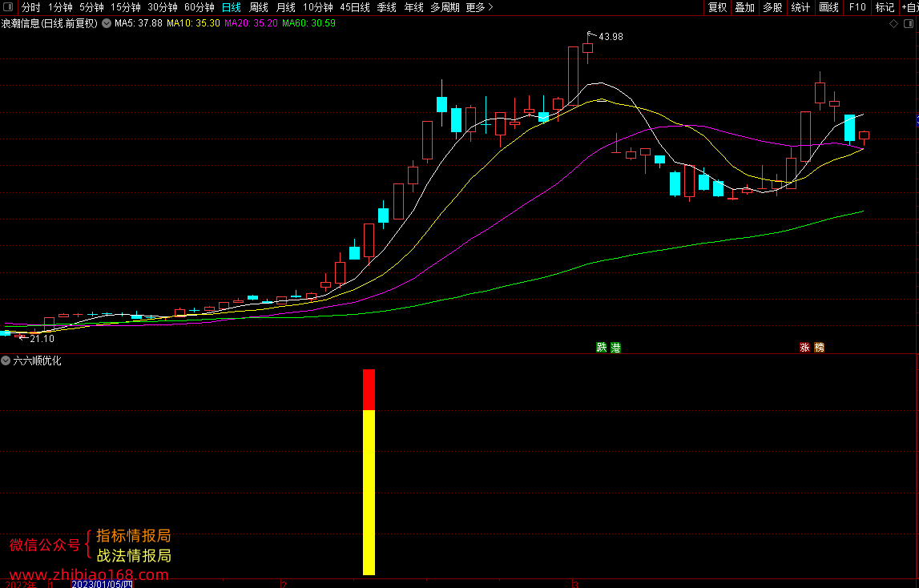Select the 月线 monthly tab
Image resolution: width=919 pixels, height=588 pixels.
pos(285,7)
